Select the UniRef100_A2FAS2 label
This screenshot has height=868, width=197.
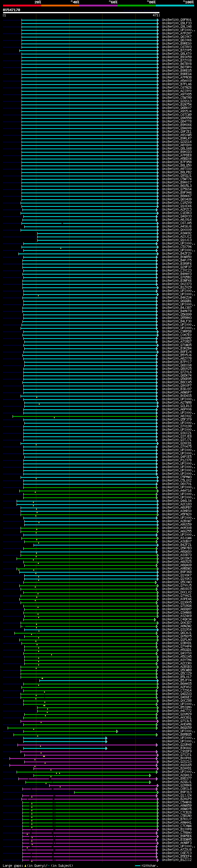point(176,687)
